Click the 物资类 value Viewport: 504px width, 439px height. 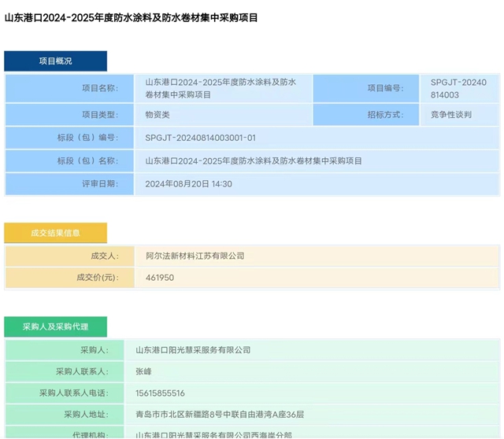[157, 115]
